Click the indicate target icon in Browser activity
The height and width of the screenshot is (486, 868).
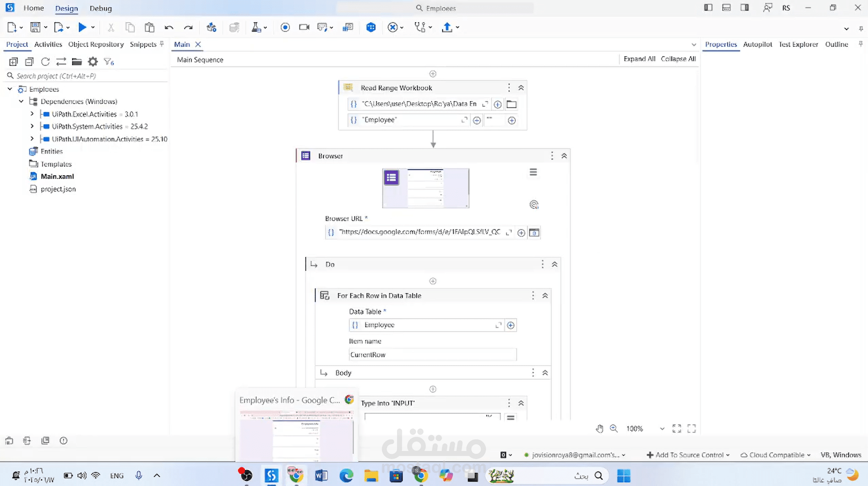[x=534, y=205]
